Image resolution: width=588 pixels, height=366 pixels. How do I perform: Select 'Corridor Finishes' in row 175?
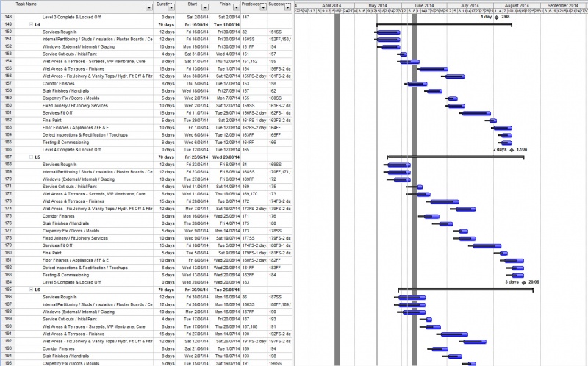click(58, 216)
